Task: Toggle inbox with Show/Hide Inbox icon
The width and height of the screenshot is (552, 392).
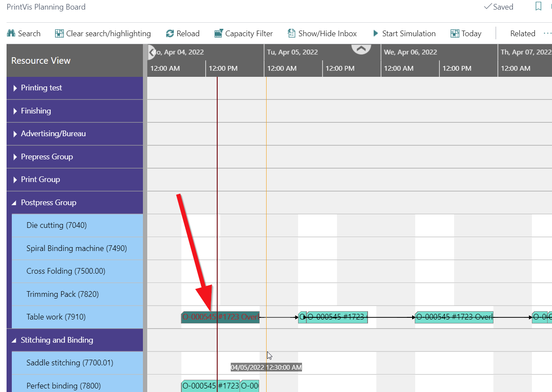Action: click(292, 34)
